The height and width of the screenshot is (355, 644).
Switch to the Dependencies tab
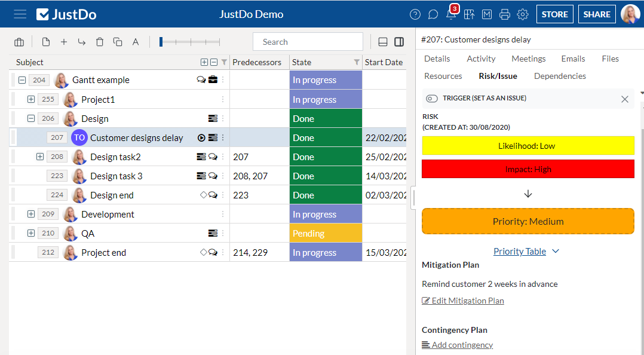coord(560,76)
